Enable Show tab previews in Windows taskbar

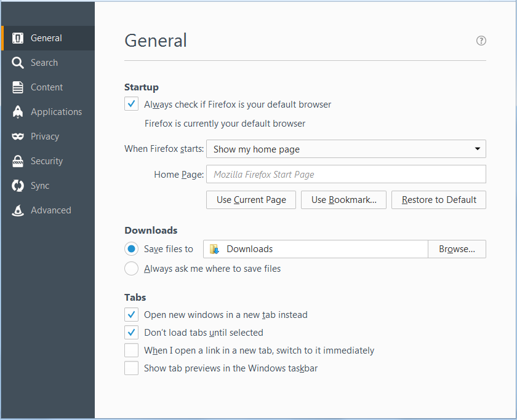131,368
